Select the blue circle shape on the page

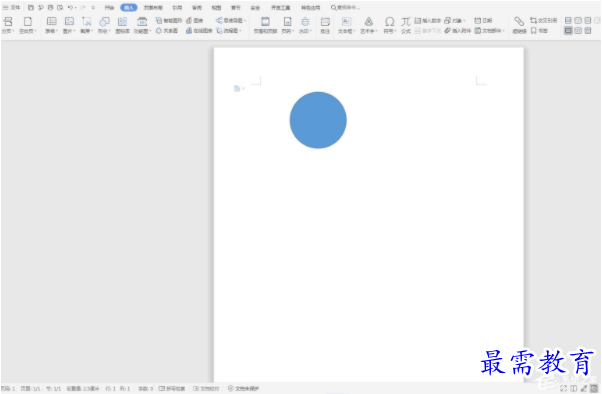318,120
